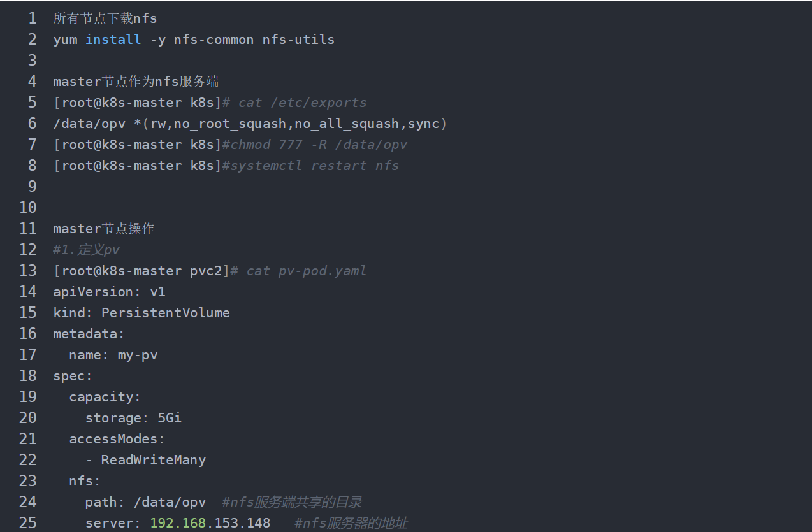Click line number 4 in the gutter
Image resolution: width=812 pixels, height=532 pixels.
[x=32, y=82]
